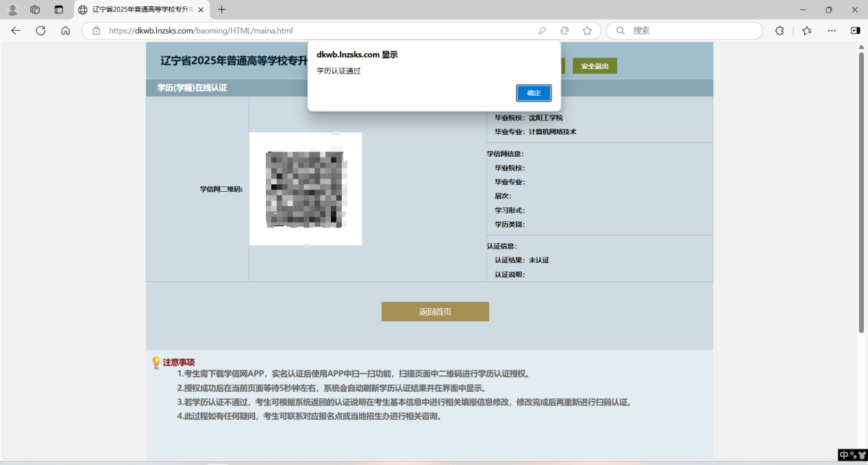
Task: Click the 确定 button in alert dialog
Action: (x=533, y=93)
